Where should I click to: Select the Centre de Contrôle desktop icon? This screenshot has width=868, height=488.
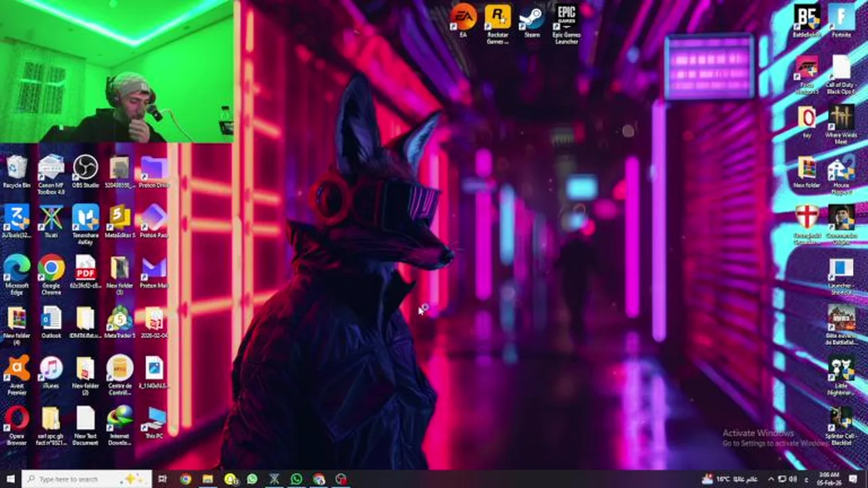pyautogui.click(x=120, y=375)
